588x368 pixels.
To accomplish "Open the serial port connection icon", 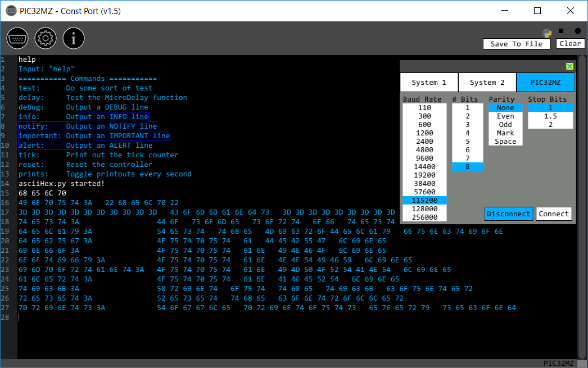I will pos(17,38).
